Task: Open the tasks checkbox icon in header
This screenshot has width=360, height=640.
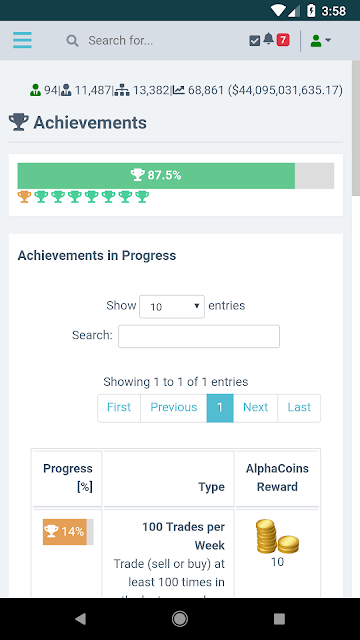Action: pyautogui.click(x=255, y=41)
